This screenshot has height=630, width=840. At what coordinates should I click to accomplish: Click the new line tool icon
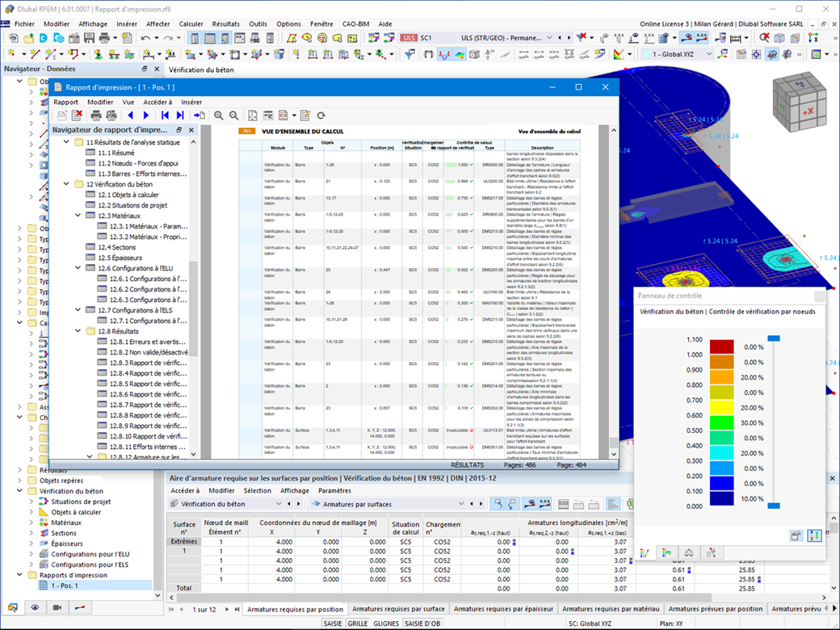click(x=36, y=54)
